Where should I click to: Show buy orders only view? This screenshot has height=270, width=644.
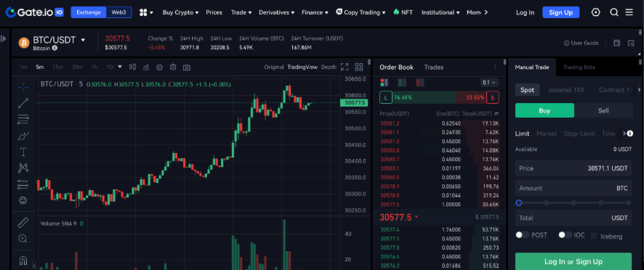click(402, 83)
